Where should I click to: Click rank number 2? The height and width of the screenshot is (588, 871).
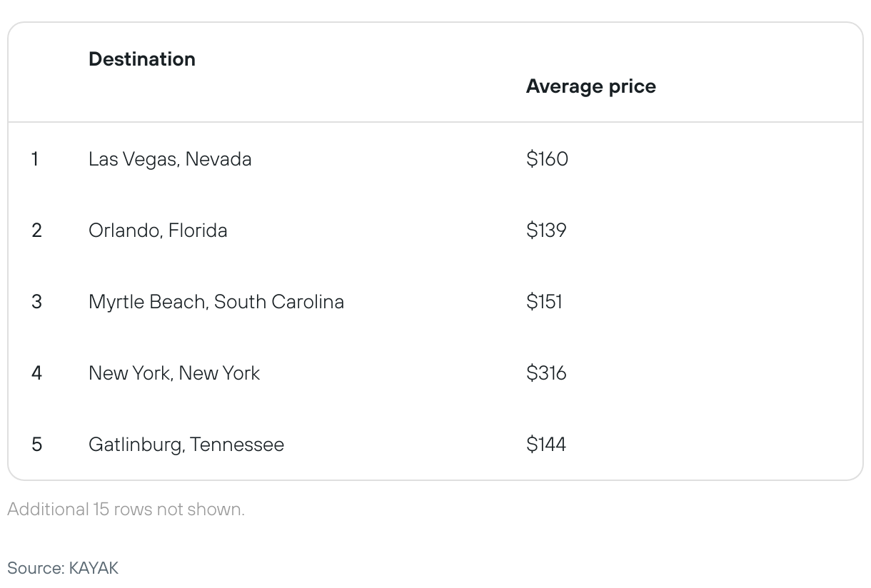pyautogui.click(x=36, y=230)
